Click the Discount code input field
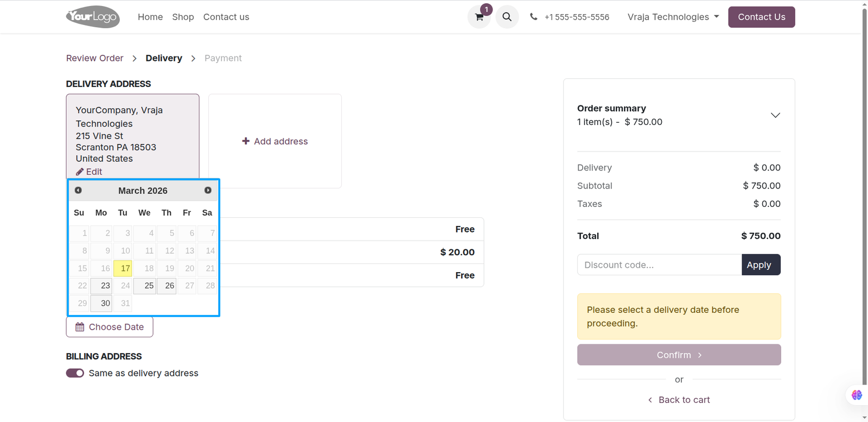Screen dimensions: 868x422 (x=659, y=265)
